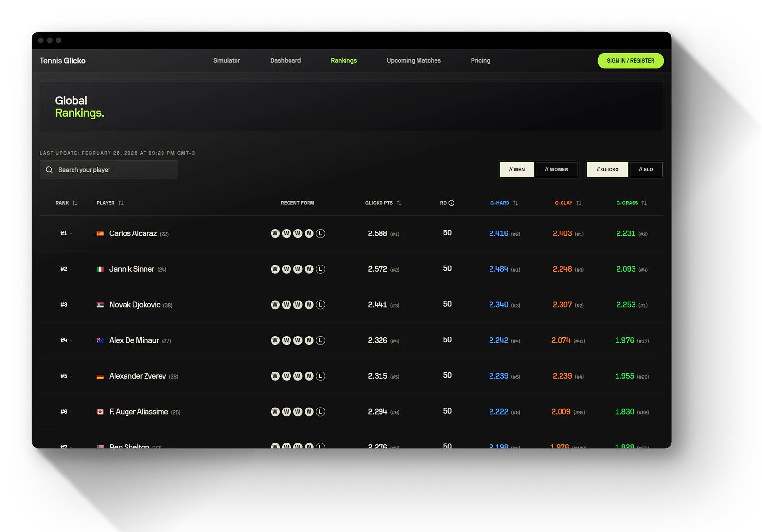Open F. Auger Aliassime player profile
762x532 pixels.
point(139,412)
